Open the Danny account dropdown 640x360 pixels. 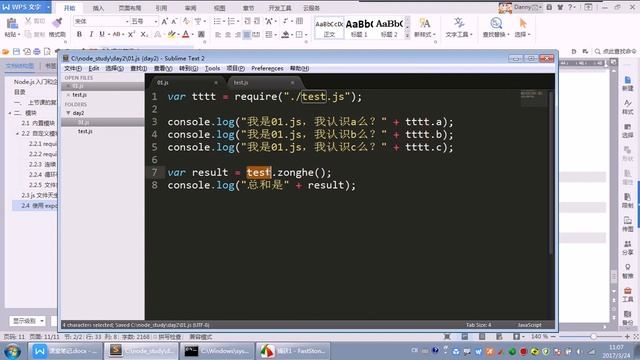click(541, 7)
